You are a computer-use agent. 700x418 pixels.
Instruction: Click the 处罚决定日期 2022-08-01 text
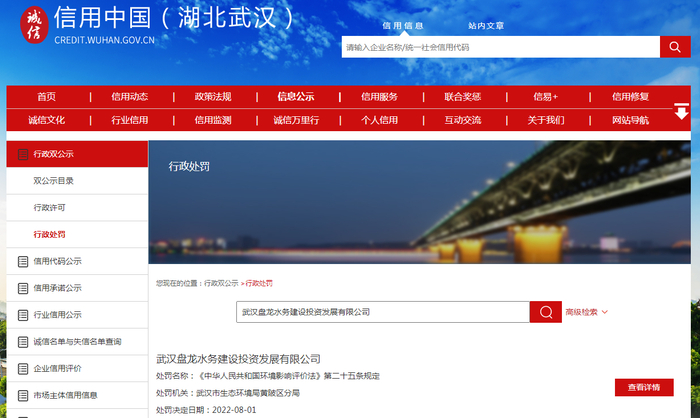coord(206,410)
